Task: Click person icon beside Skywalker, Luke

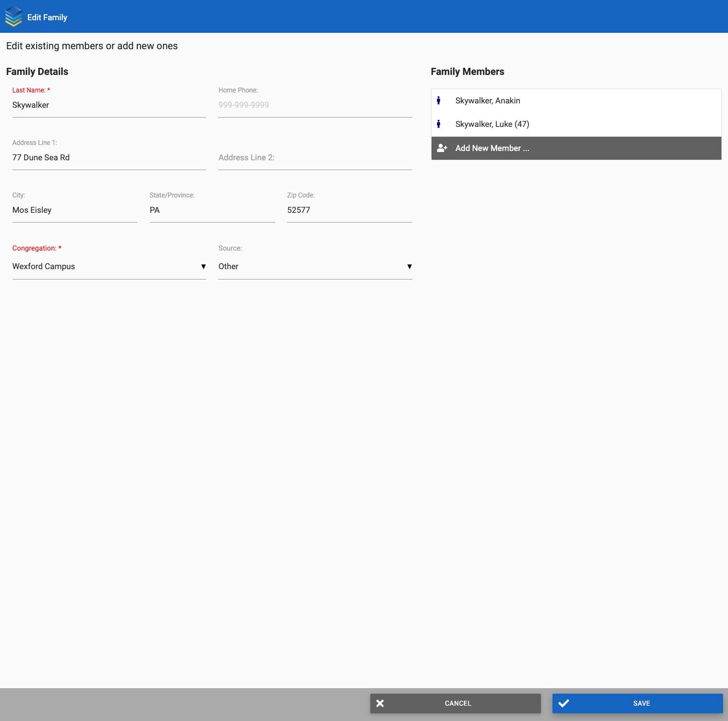Action: coord(438,124)
